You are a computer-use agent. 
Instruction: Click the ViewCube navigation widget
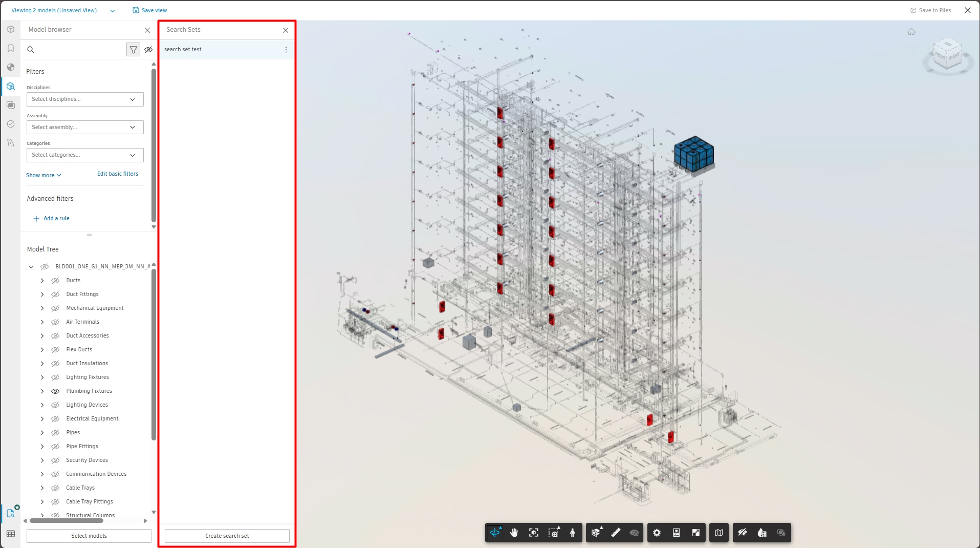(x=948, y=56)
